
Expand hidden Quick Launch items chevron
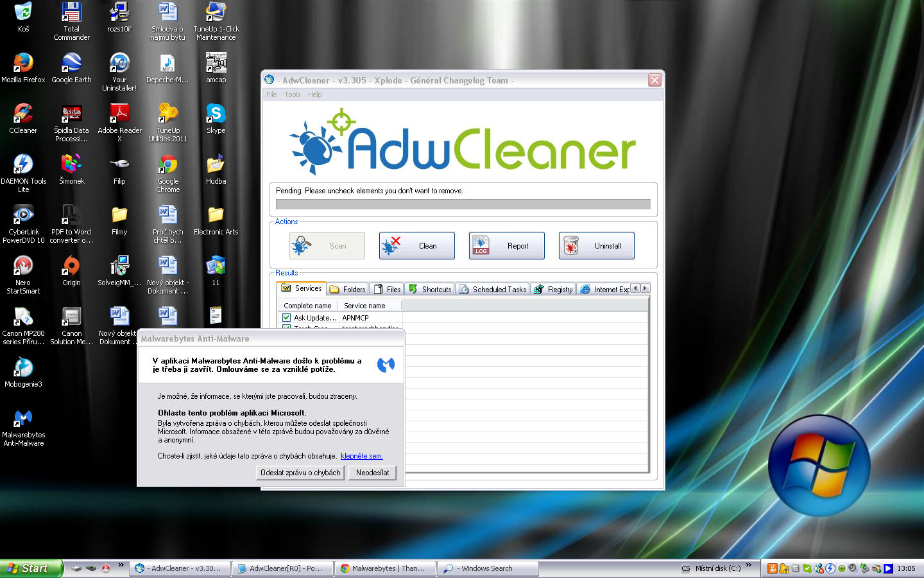tap(121, 565)
